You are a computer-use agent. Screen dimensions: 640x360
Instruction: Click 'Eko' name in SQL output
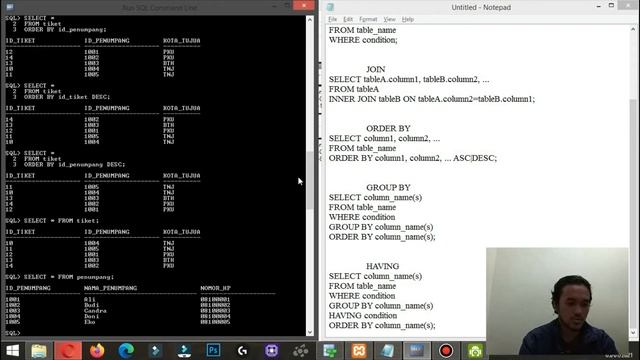tap(89, 322)
